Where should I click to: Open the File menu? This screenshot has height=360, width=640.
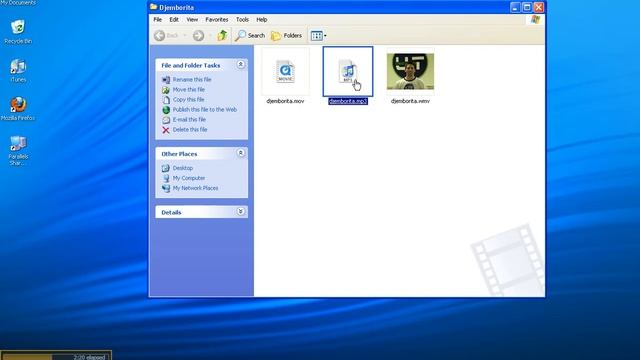(158, 20)
